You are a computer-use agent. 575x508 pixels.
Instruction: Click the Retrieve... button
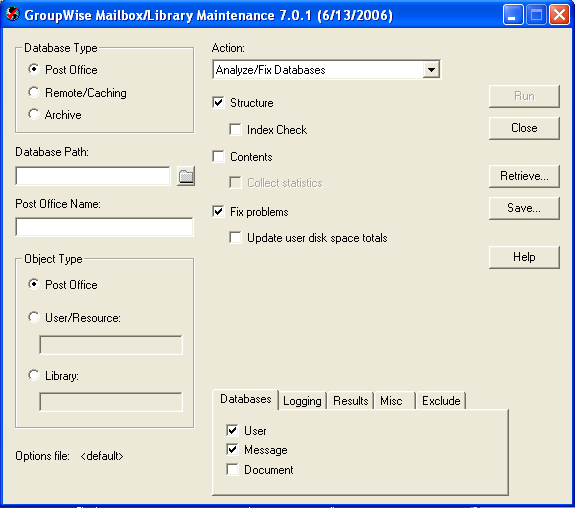point(524,176)
